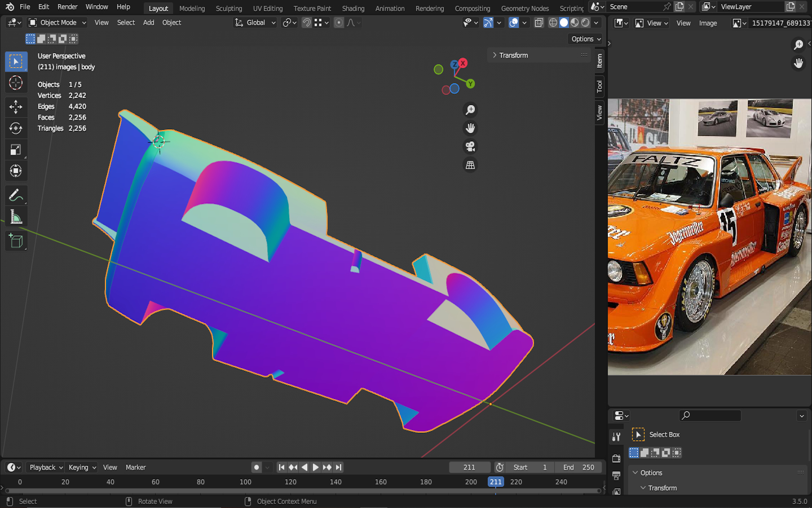This screenshot has width=812, height=508.
Task: Pick the Rotate tool
Action: point(16,128)
